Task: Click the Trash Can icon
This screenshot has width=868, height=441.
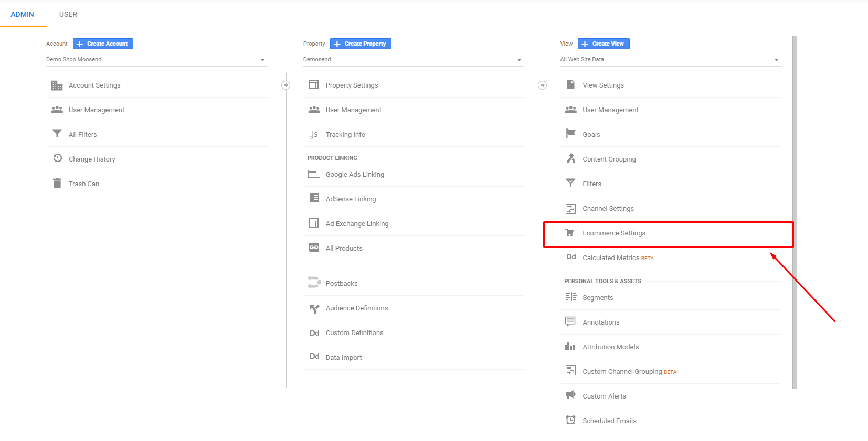Action: coord(57,183)
